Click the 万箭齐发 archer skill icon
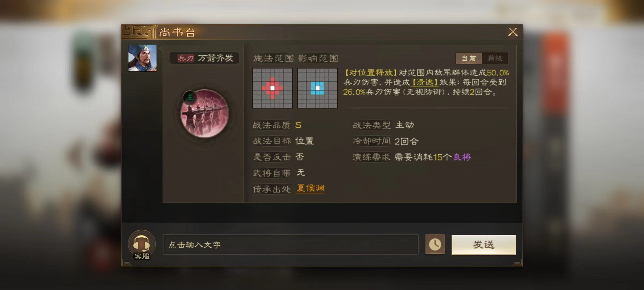The width and height of the screenshot is (644, 290). pyautogui.click(x=205, y=114)
